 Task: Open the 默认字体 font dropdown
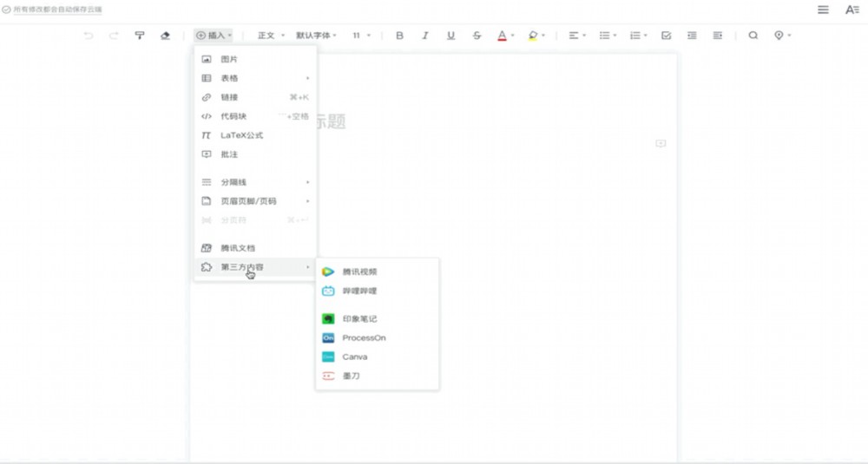coord(316,36)
